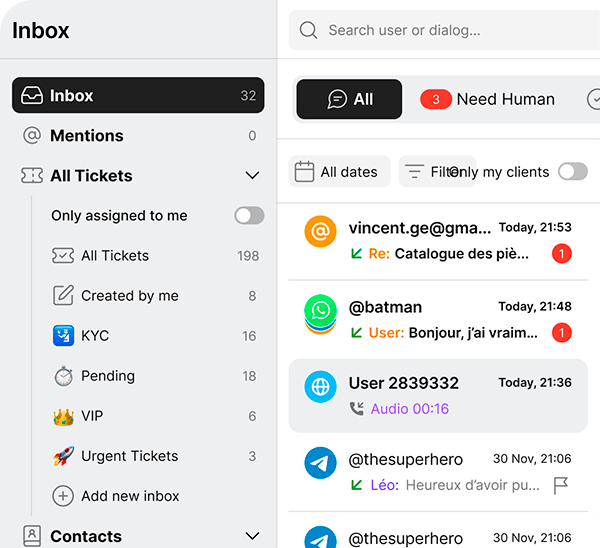Click the chat bubble icon in All tab
This screenshot has height=548, width=600.
[x=337, y=99]
